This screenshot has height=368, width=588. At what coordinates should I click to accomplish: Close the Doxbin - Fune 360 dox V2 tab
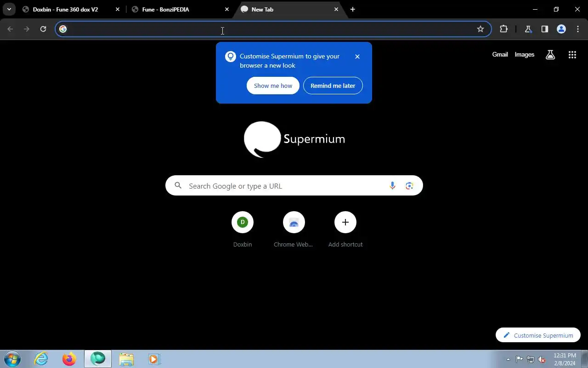118,9
